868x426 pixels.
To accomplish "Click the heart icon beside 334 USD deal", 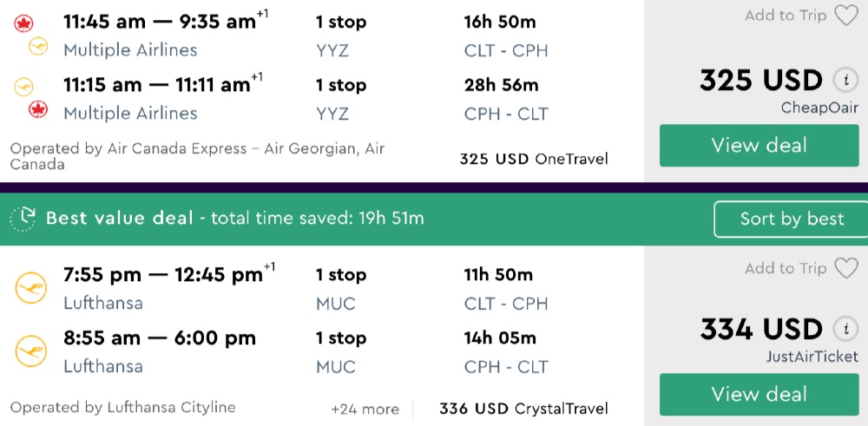I will (x=845, y=269).
